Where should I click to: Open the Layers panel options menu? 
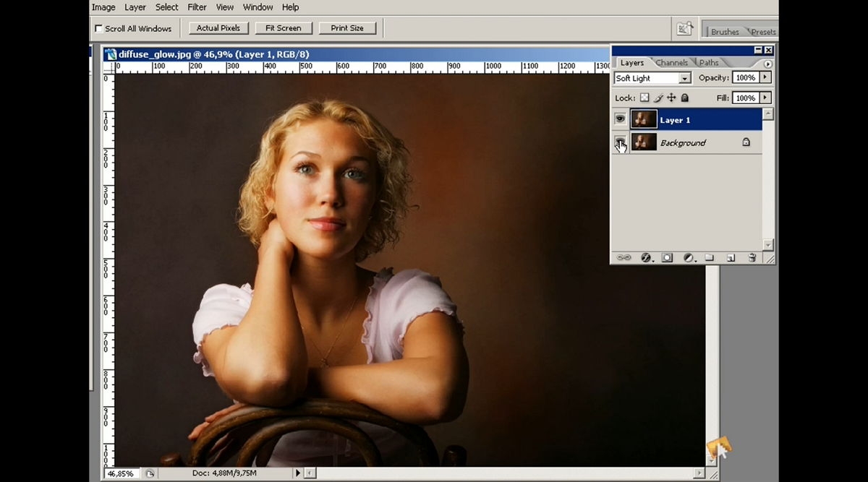tap(767, 64)
